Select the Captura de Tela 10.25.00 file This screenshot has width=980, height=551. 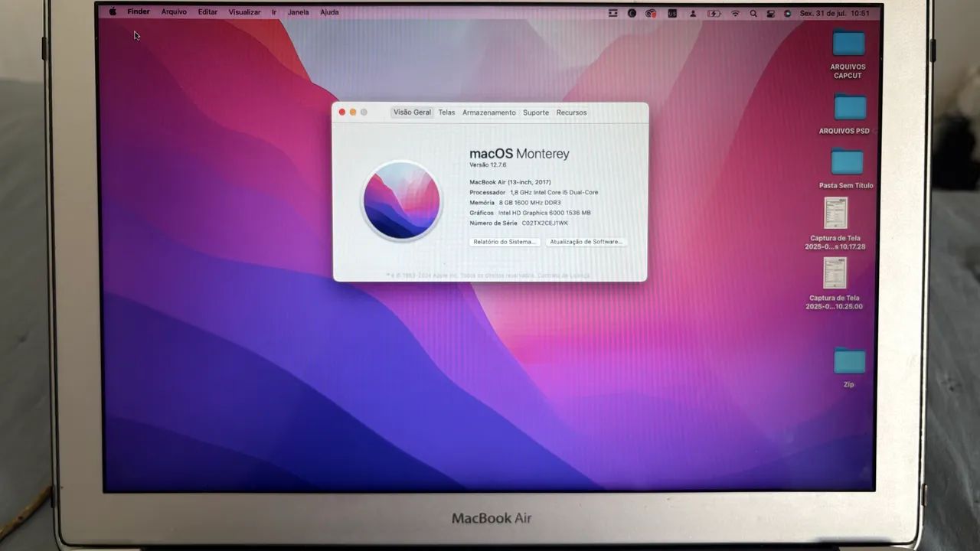tap(835, 273)
